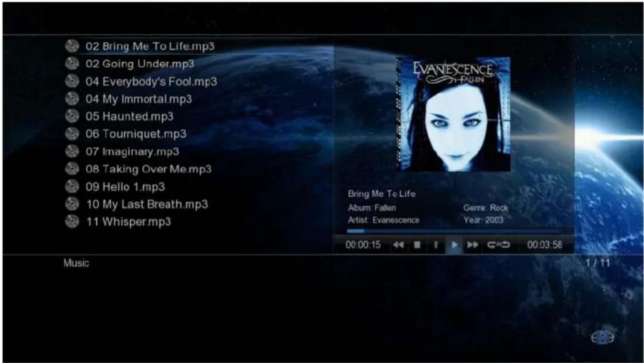Click the disc icon beside Everybody's Fool.mp3

click(x=72, y=81)
